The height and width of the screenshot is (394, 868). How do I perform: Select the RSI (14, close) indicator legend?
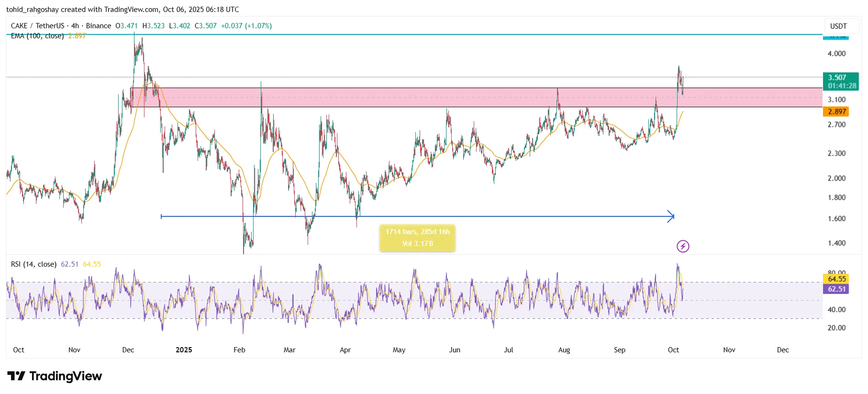(33, 264)
